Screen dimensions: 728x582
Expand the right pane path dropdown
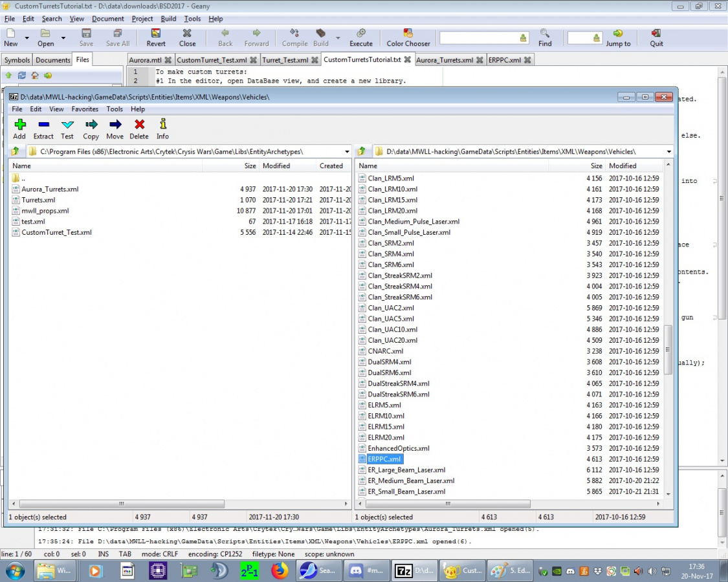(668, 151)
